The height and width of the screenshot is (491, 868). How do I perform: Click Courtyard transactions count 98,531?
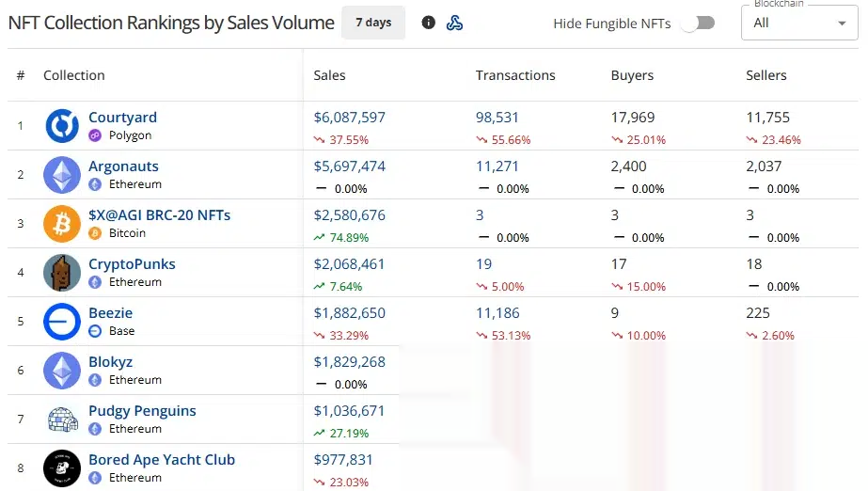(497, 118)
